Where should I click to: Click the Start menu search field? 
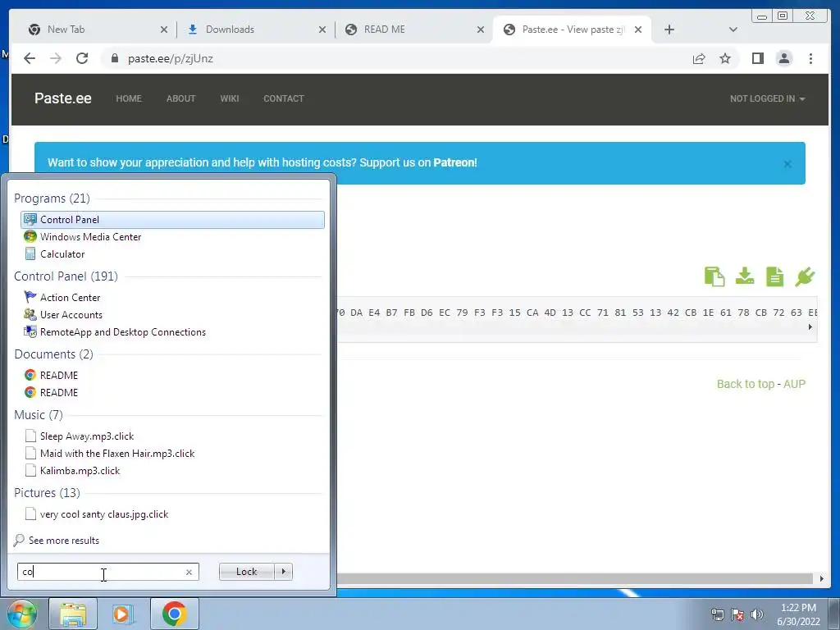(x=102, y=572)
